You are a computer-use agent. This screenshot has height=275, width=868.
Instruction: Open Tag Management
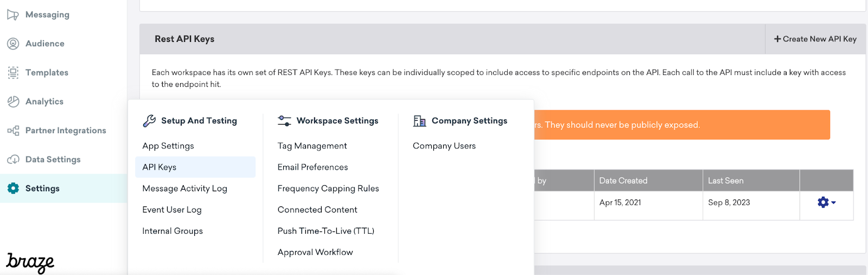point(312,146)
